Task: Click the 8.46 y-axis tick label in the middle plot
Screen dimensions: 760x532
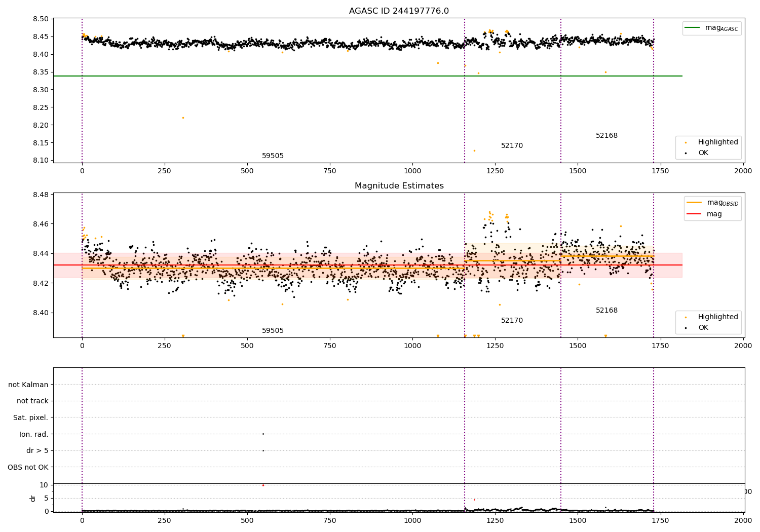Action: pos(41,224)
